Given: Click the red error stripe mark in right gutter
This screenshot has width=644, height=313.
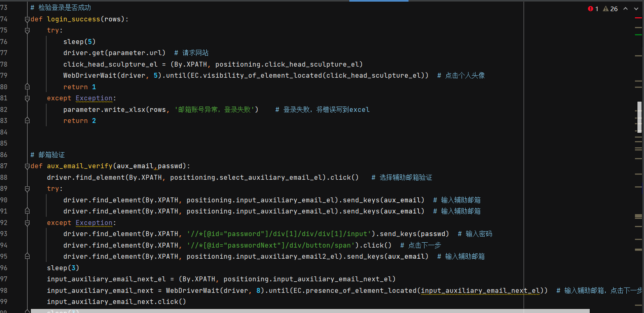Looking at the screenshot, I should pos(638,18).
